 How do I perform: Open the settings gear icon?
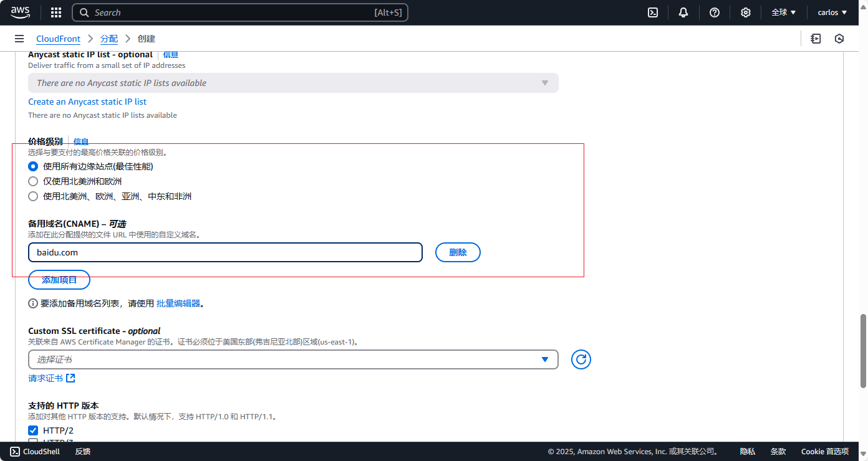(746, 12)
